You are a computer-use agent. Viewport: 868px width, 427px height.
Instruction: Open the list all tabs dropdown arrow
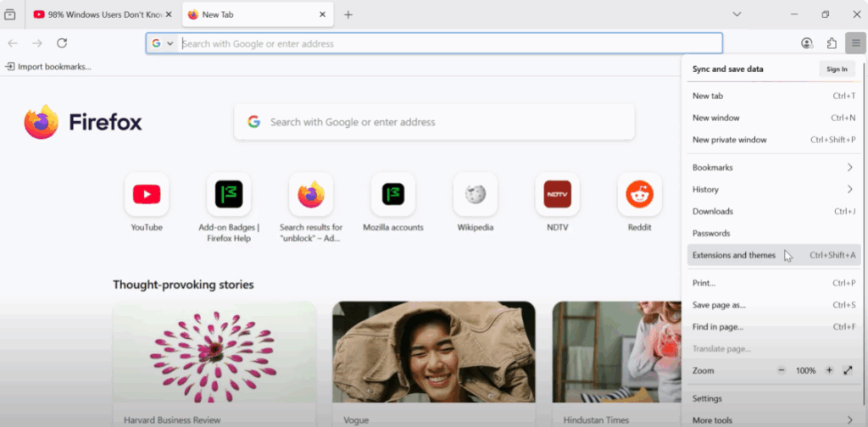[737, 14]
